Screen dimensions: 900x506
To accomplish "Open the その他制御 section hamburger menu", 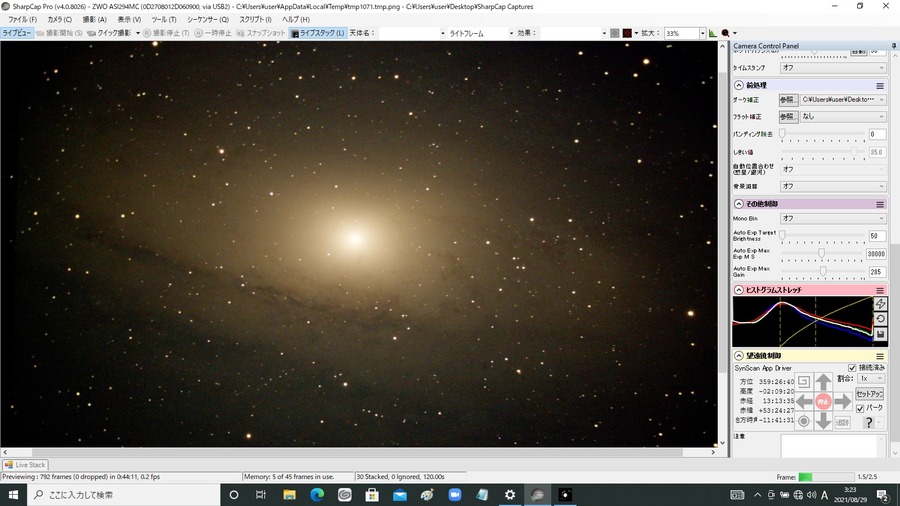I will point(879,204).
